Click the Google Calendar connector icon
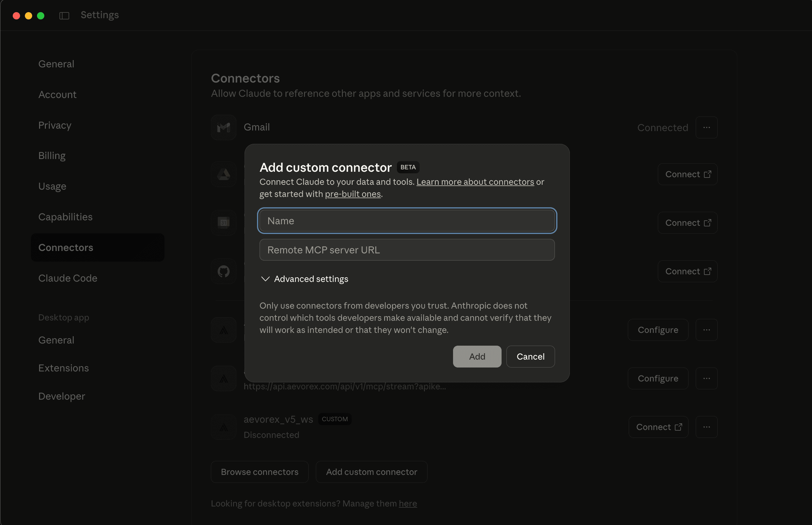The width and height of the screenshot is (812, 525). point(223,223)
